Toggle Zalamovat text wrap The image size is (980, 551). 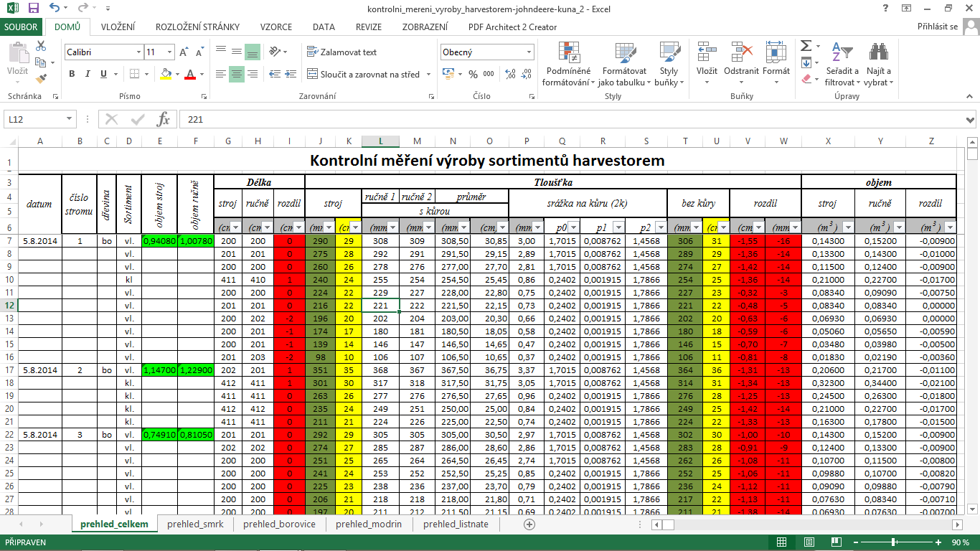coord(341,52)
